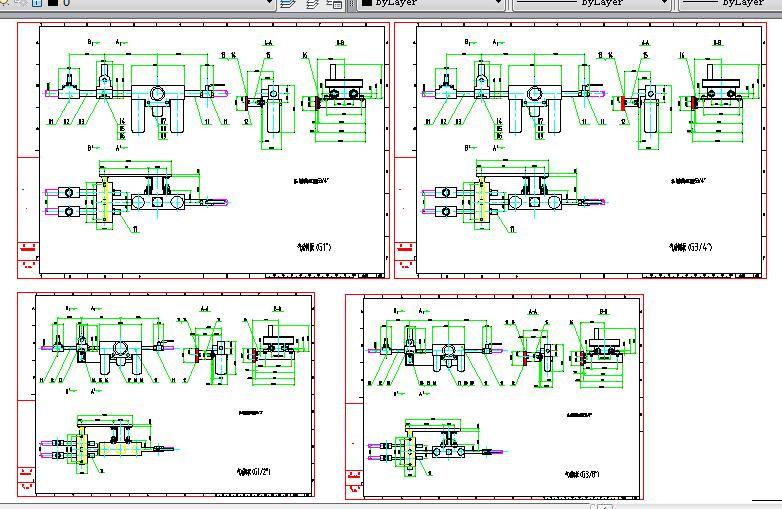Click the black layer color square beside 0
Screen dimensions: 782x509
(x=53, y=2)
